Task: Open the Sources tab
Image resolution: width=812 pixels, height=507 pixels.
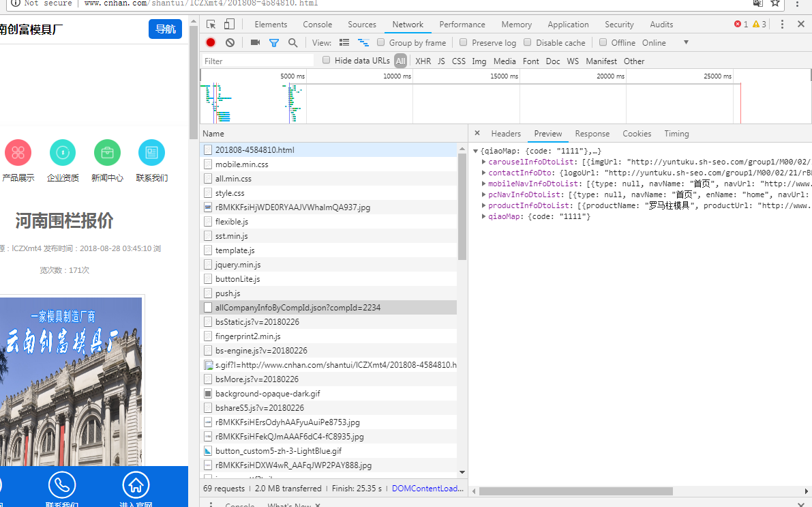Action: [362, 25]
